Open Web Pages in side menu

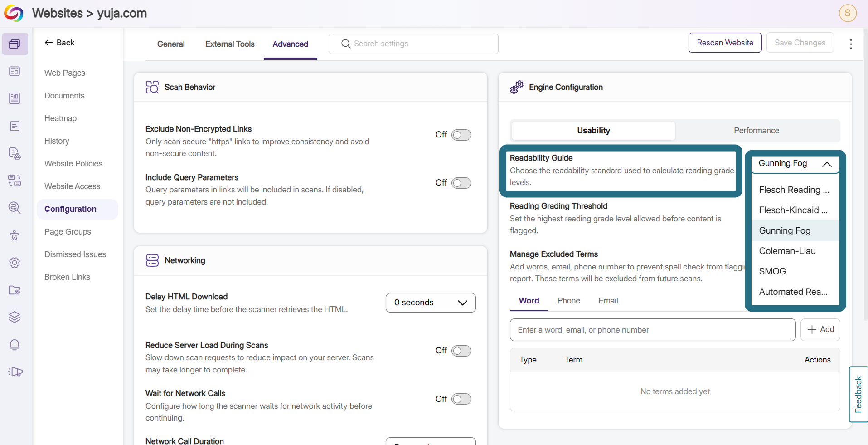(65, 73)
